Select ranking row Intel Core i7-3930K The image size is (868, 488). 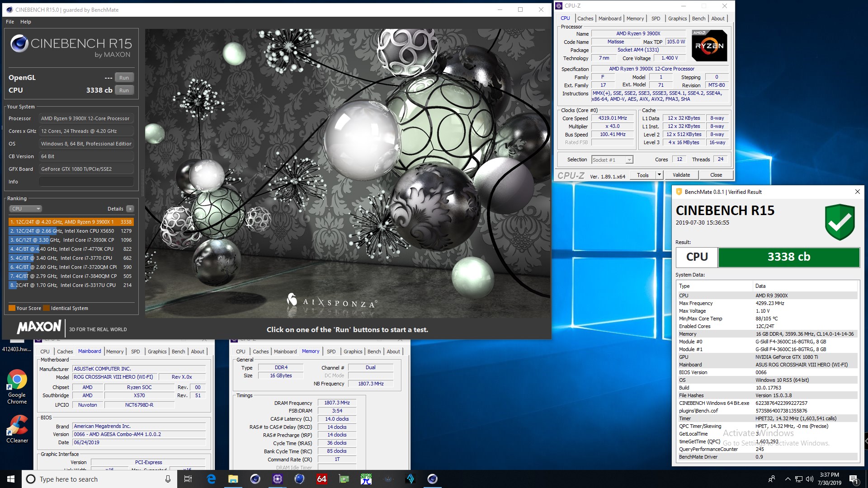[x=71, y=240]
